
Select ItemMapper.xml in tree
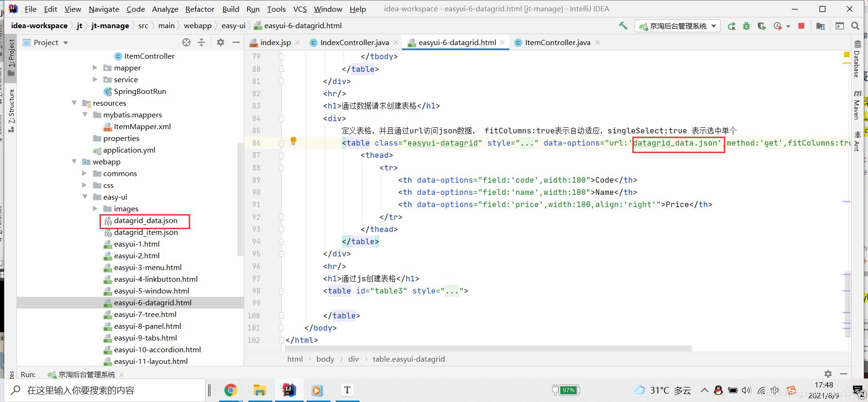(142, 126)
